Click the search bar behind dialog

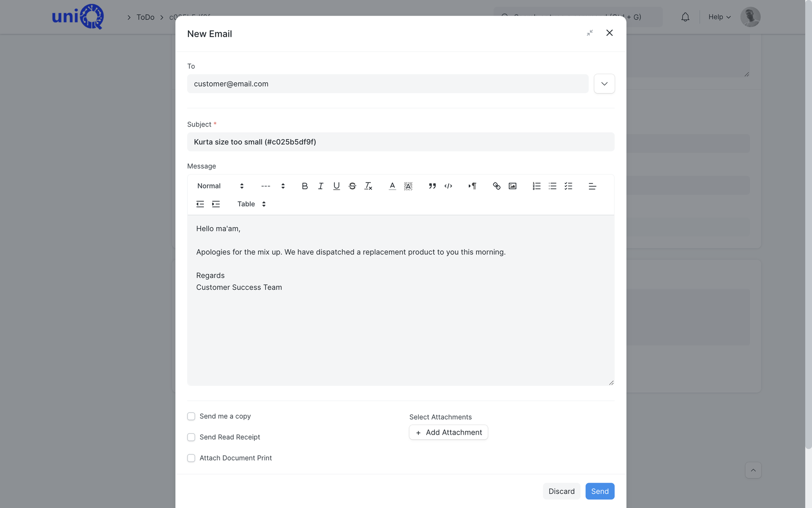pos(578,17)
